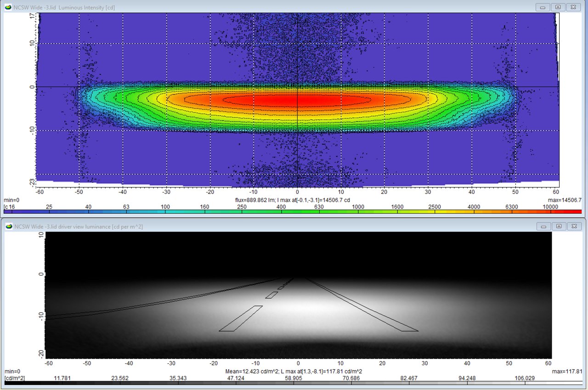Click the -20 vertical axis label in luminance view

41,353
